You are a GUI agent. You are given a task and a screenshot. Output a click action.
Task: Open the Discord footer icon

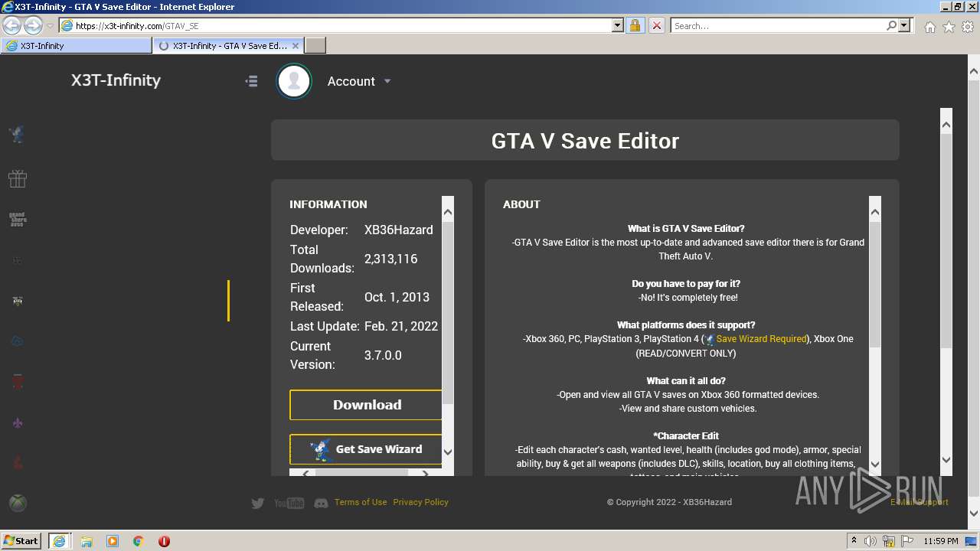[321, 503]
